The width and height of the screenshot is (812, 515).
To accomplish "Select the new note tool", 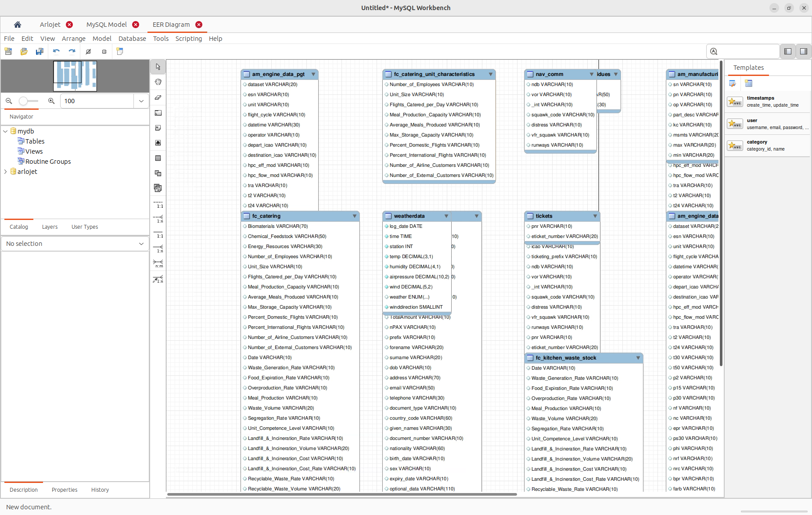I will pos(158,128).
